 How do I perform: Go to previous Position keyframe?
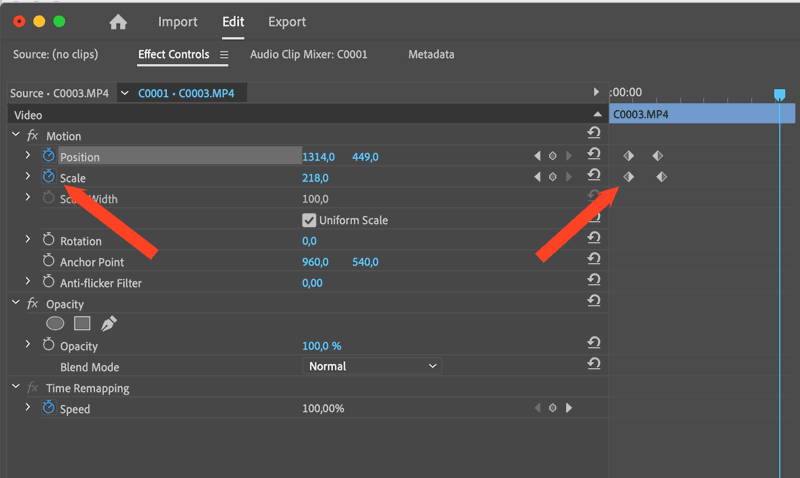(537, 156)
